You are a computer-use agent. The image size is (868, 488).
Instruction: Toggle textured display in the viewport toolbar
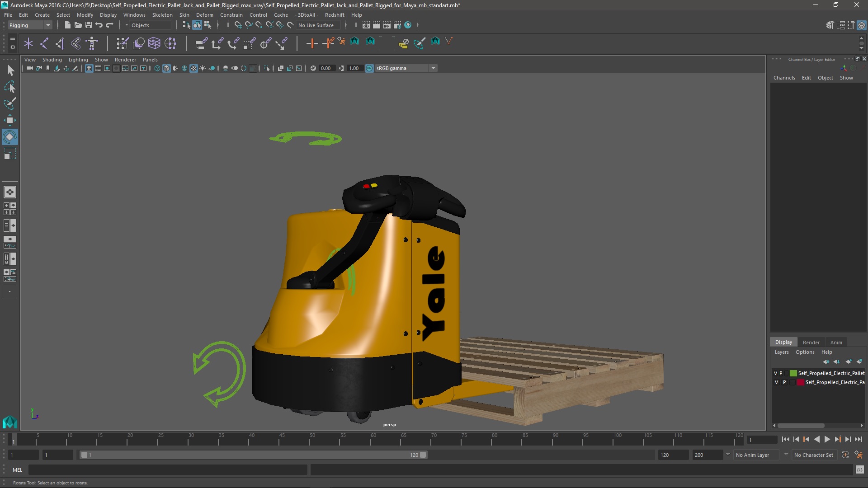193,68
